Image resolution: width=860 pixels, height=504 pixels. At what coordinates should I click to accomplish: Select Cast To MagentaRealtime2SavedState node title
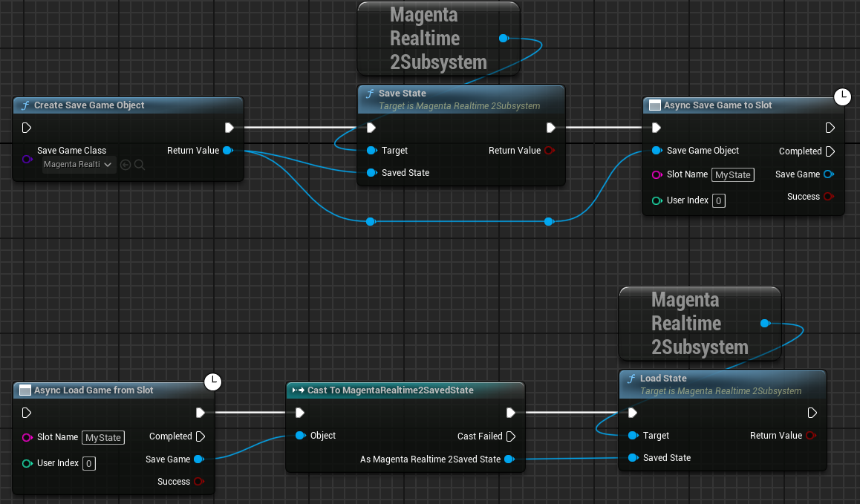click(390, 390)
